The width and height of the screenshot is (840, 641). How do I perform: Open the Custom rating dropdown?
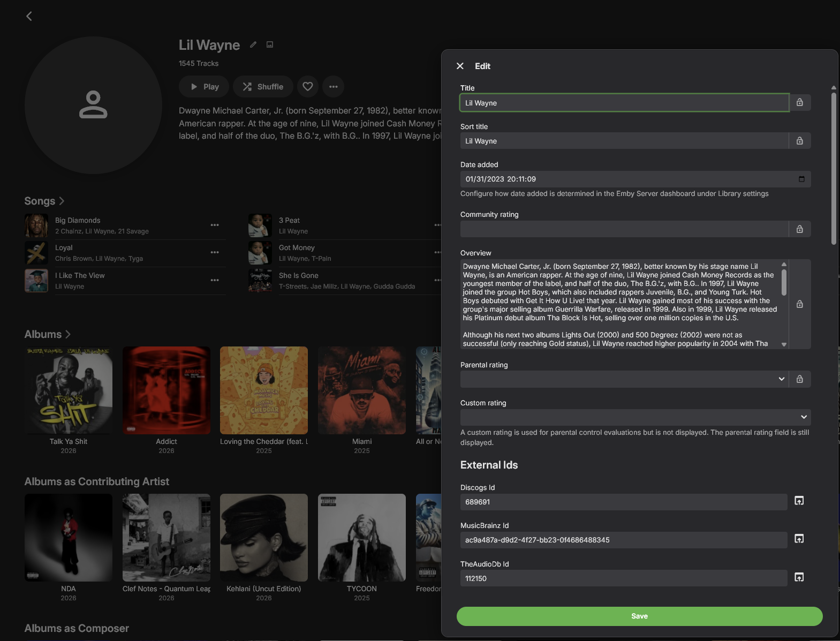click(x=635, y=417)
